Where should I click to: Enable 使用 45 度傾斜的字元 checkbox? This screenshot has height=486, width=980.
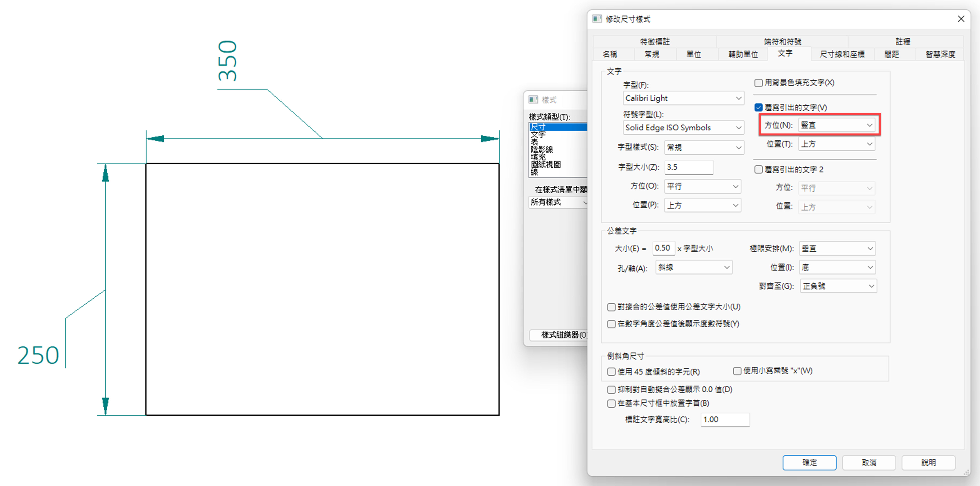(x=611, y=372)
